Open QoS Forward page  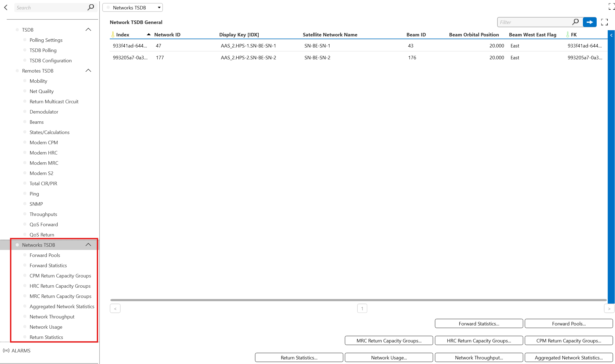click(x=44, y=224)
